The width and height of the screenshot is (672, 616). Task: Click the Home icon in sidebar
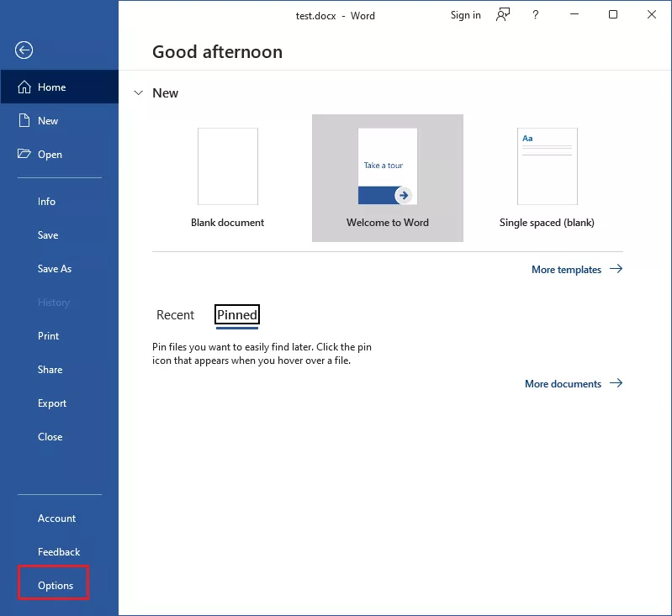[24, 87]
